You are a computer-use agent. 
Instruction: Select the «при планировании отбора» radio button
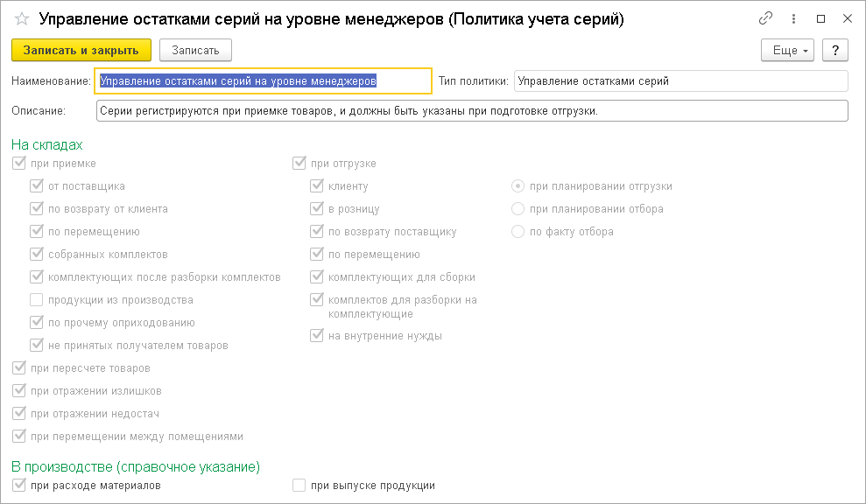(x=517, y=208)
